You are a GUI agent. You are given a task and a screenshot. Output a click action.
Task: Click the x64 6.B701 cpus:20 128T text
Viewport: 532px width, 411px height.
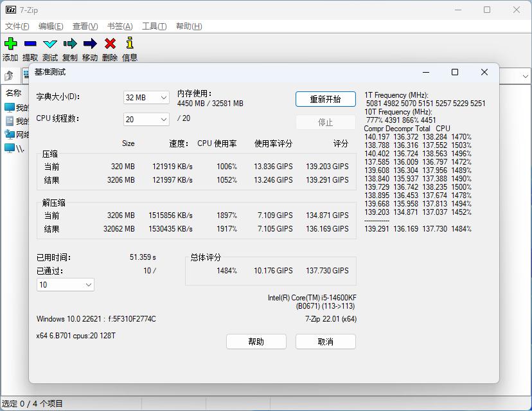pyautogui.click(x=76, y=336)
